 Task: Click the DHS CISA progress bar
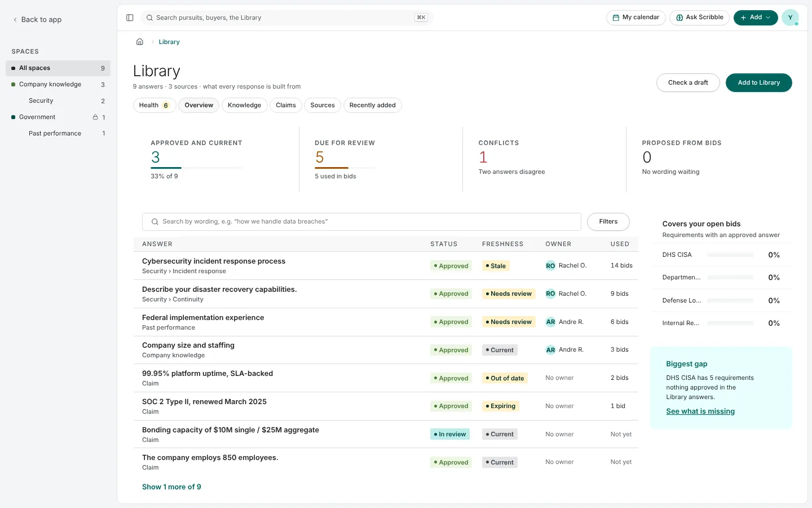[x=730, y=255]
